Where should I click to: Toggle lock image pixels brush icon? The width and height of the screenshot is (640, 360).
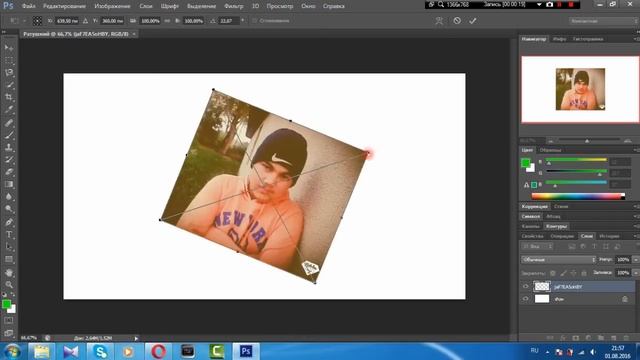[x=563, y=273]
